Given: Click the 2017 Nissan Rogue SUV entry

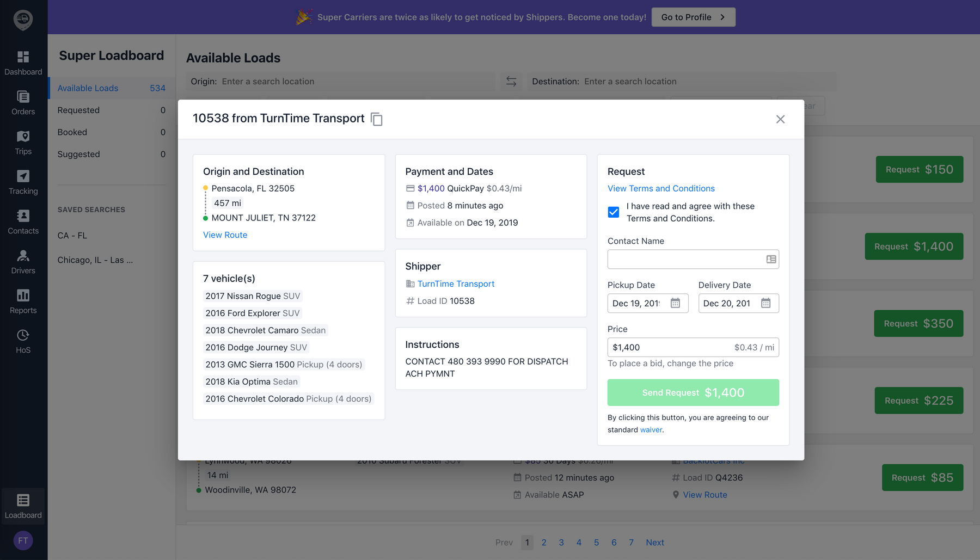Looking at the screenshot, I should coord(253,296).
